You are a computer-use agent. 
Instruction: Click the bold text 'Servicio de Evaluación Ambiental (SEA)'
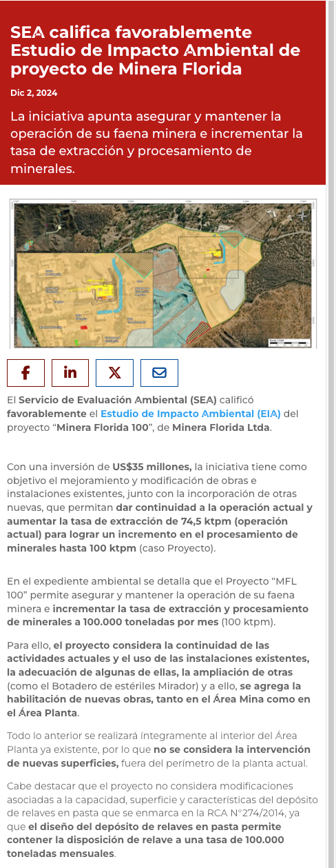(118, 400)
